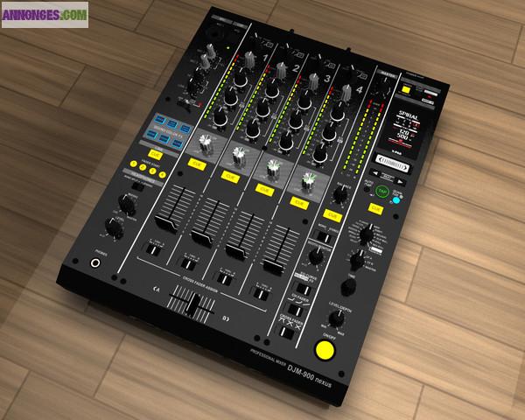Click channel 1 Trim knob
This screenshot has width=525, height=420.
[x=249, y=59]
